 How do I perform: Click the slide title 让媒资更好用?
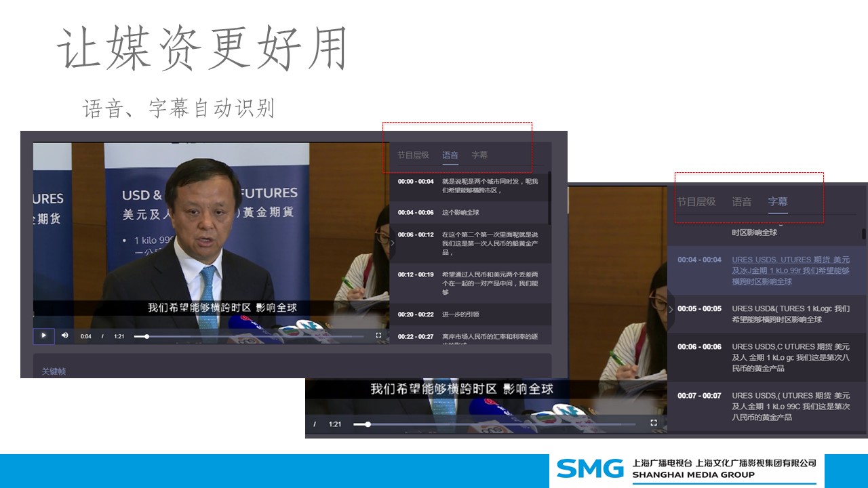click(203, 49)
